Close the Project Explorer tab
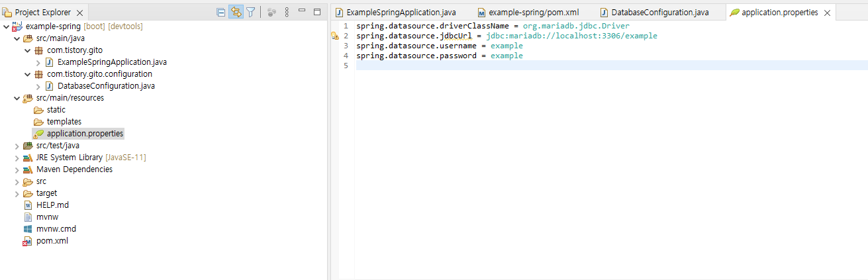The height and width of the screenshot is (280, 868). click(79, 13)
